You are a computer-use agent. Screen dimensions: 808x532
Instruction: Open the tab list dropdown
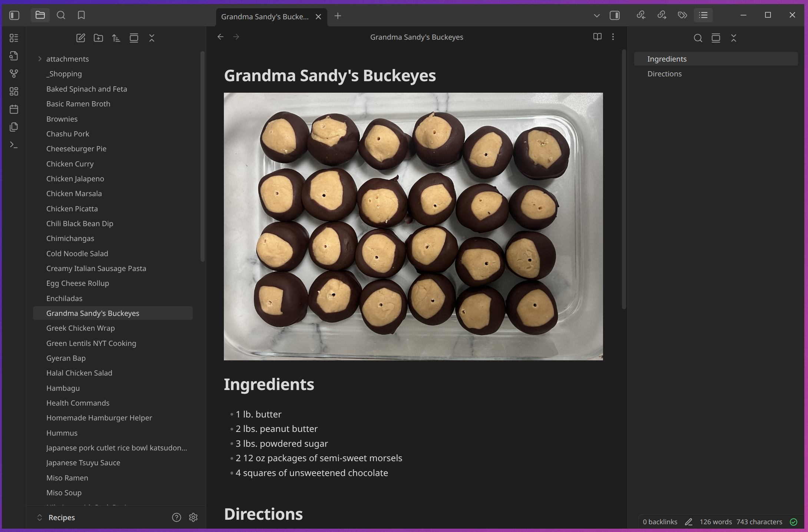(596, 16)
